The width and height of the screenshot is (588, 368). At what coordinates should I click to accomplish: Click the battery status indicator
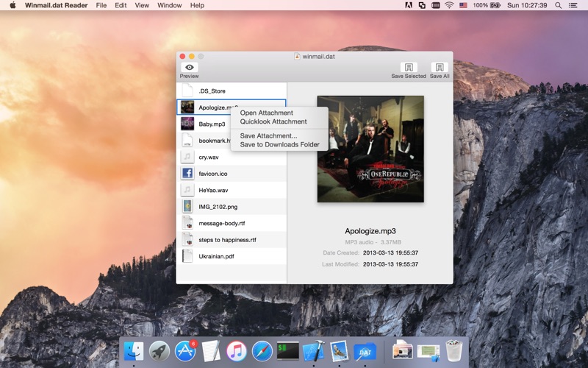pos(487,5)
